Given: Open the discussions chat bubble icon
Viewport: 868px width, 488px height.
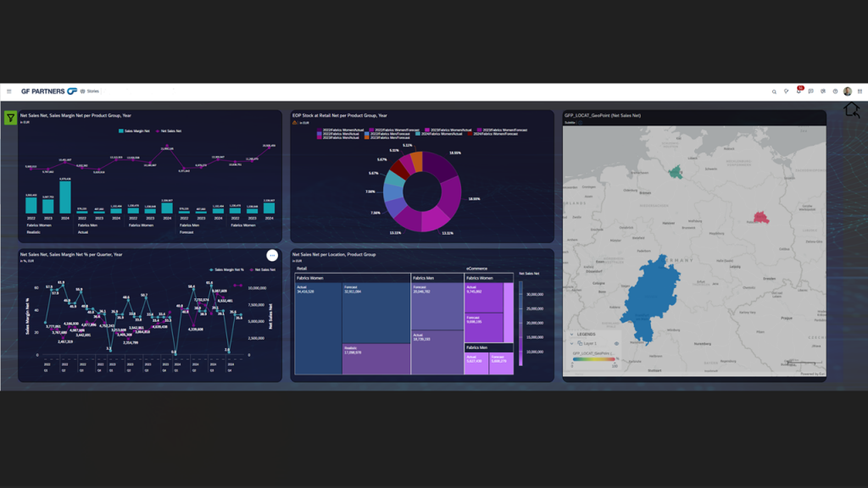Looking at the screenshot, I should (810, 91).
